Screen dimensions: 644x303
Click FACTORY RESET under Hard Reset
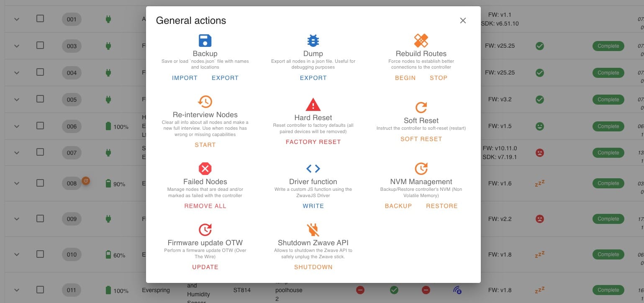[x=313, y=142]
